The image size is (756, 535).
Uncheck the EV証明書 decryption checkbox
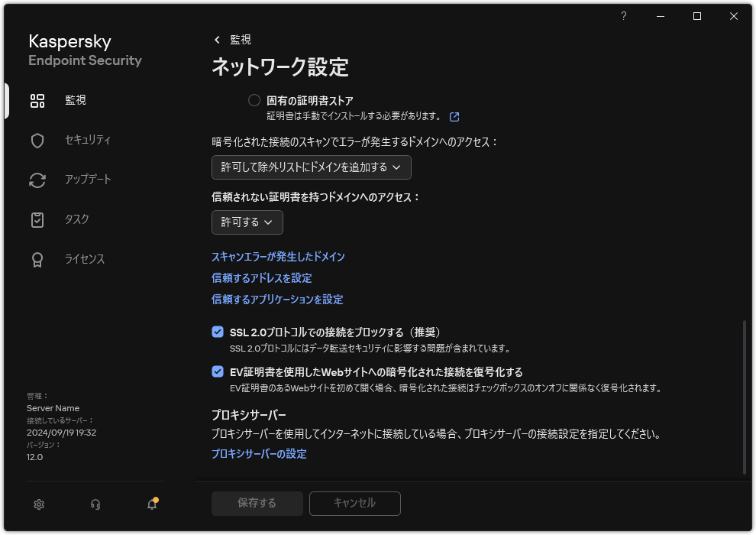tap(218, 371)
